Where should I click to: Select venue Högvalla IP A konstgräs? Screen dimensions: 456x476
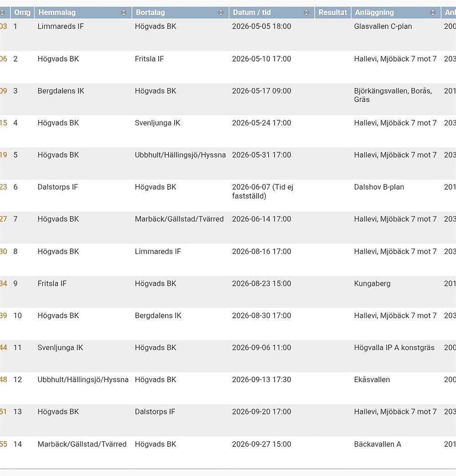click(x=394, y=348)
